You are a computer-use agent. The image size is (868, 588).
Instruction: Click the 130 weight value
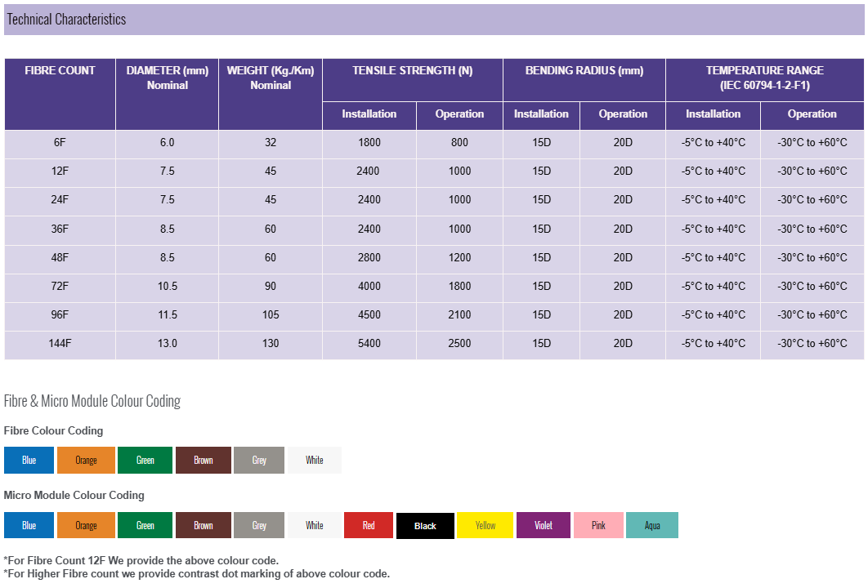point(271,344)
